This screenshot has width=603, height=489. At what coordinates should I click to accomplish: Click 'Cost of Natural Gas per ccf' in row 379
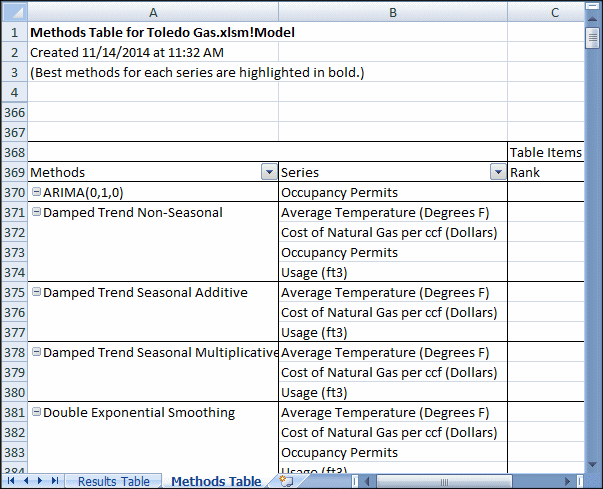click(389, 372)
